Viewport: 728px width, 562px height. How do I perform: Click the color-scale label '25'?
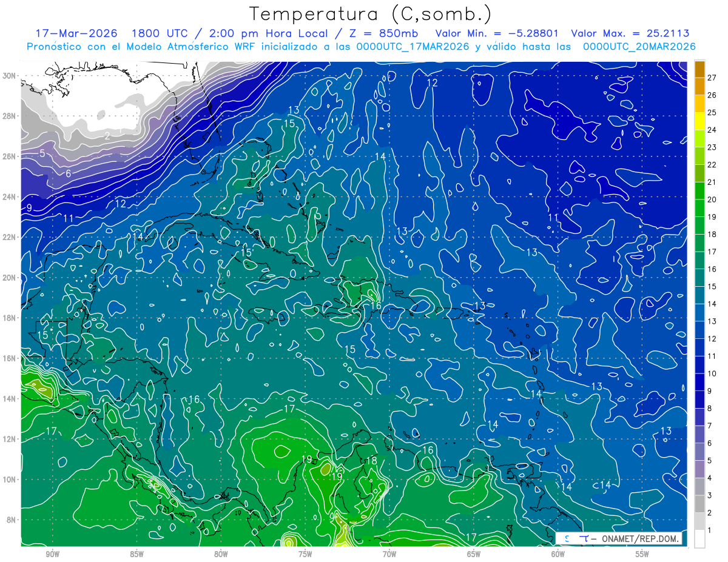click(x=712, y=112)
